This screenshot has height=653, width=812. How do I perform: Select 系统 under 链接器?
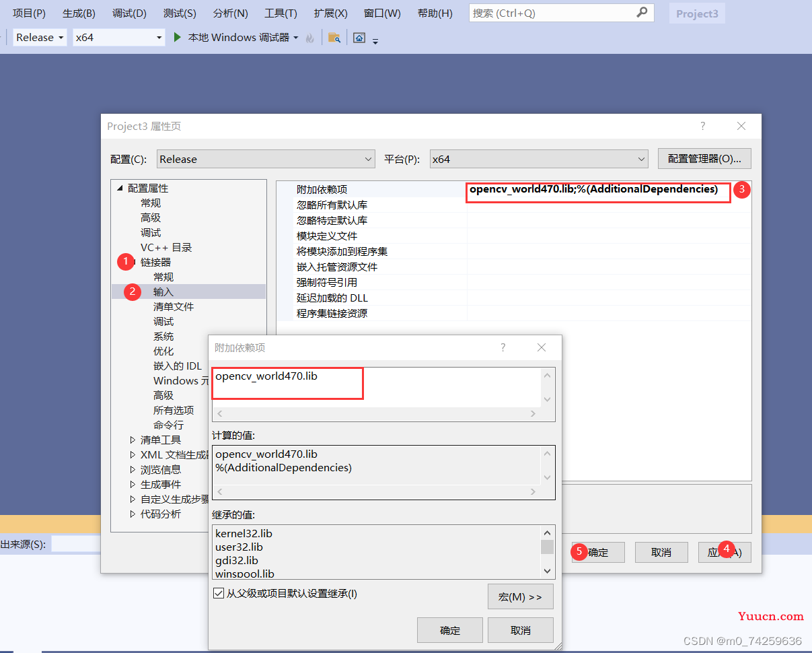tap(163, 336)
